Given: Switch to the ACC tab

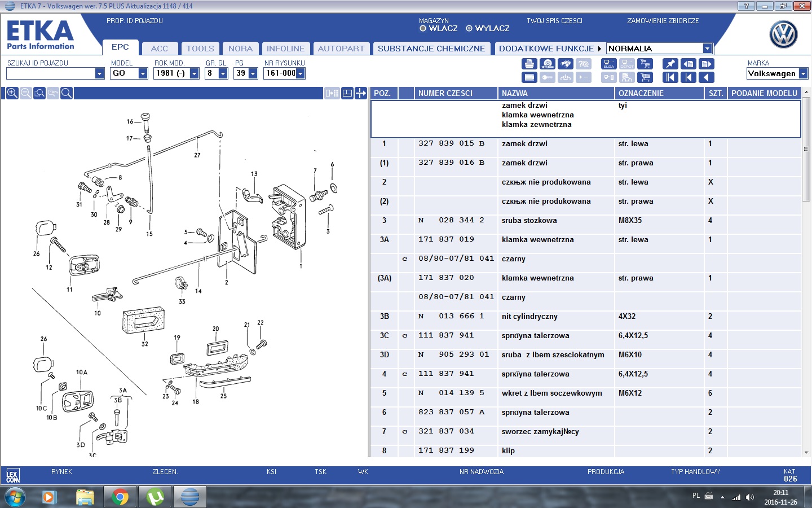Looking at the screenshot, I should coord(160,49).
